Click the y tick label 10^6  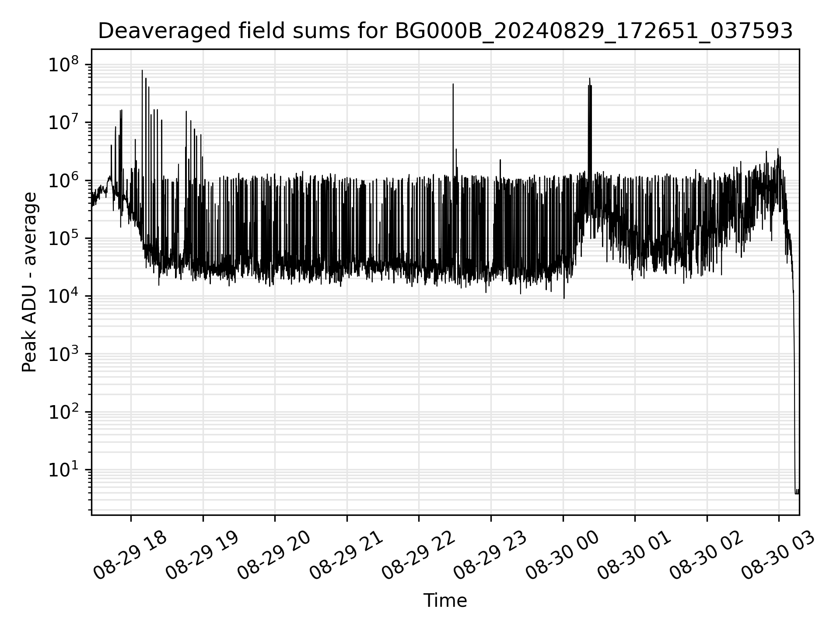(x=64, y=179)
